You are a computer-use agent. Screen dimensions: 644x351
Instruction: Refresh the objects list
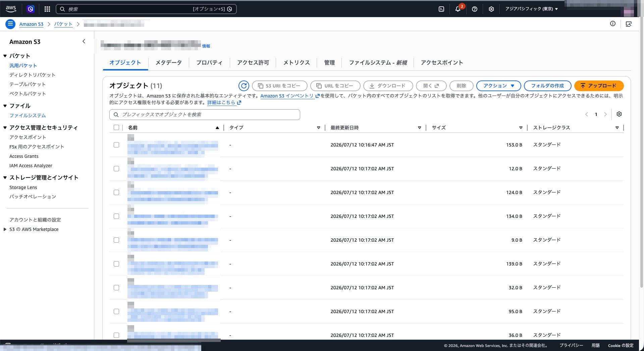(x=244, y=86)
